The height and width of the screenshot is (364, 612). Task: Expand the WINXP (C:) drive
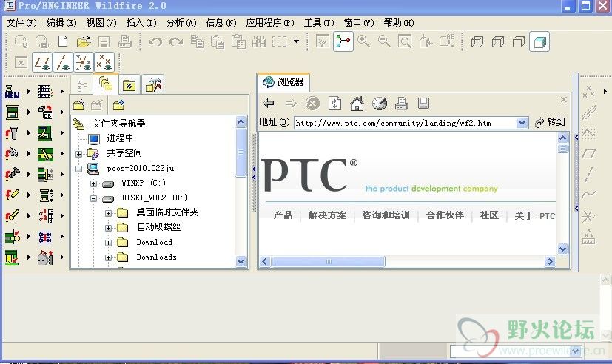coord(94,183)
